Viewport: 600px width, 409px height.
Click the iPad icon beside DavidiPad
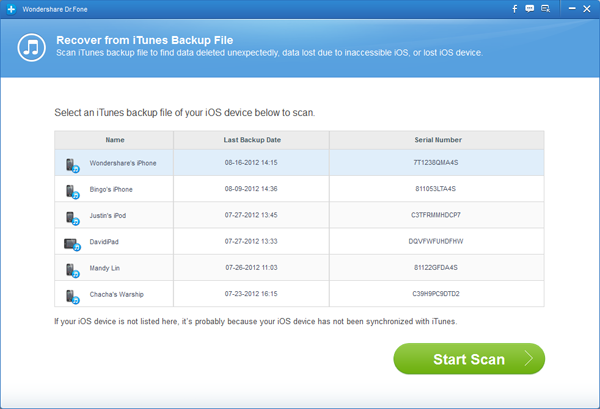pyautogui.click(x=72, y=244)
